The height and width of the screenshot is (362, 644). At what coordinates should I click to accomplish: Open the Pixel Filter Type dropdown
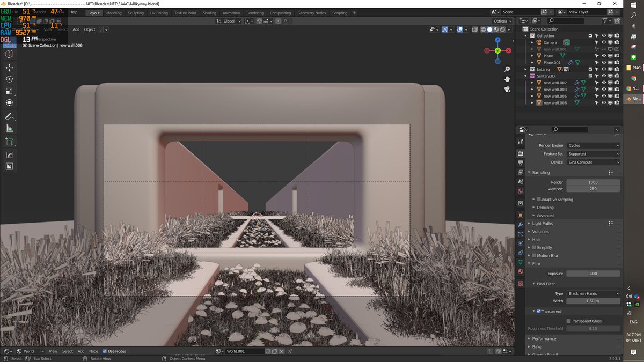[x=593, y=294]
